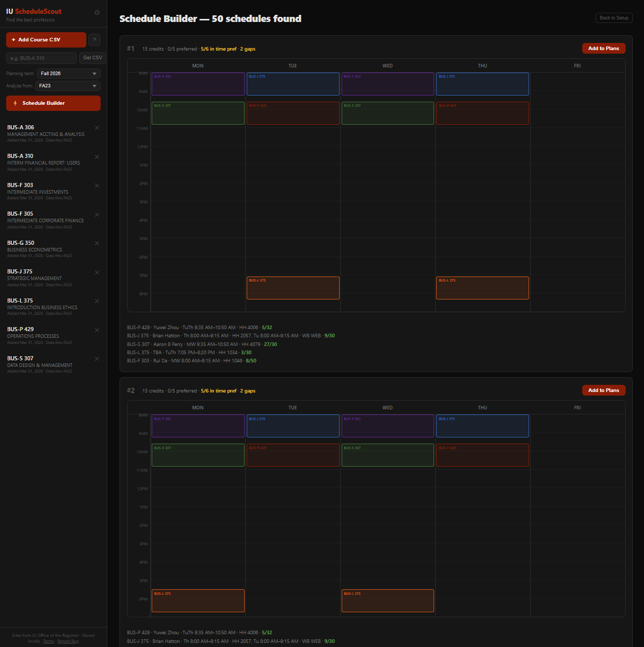Open the Terms link

(49, 641)
